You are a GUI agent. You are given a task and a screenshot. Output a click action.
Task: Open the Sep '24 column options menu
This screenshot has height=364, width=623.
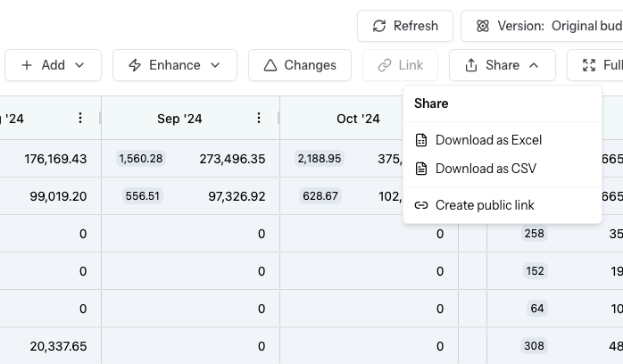(259, 118)
